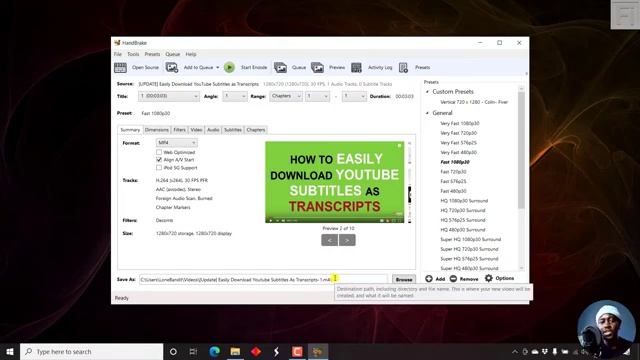The height and width of the screenshot is (360, 640).
Task: Open the Windows Start menu
Action: (10, 351)
